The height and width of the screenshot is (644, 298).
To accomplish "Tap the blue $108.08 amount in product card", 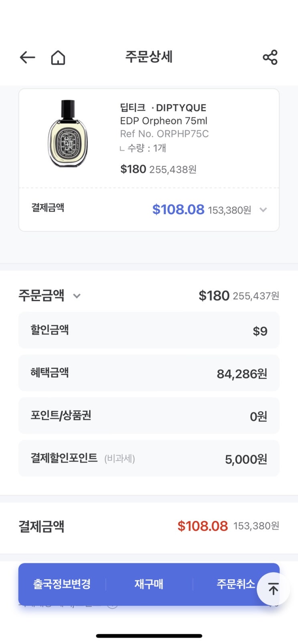I will coord(178,209).
